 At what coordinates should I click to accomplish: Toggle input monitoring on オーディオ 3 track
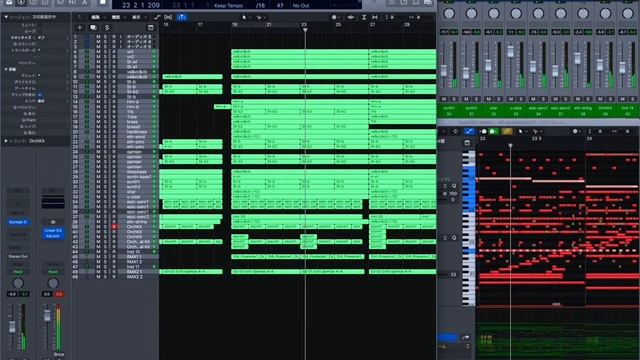tap(120, 36)
